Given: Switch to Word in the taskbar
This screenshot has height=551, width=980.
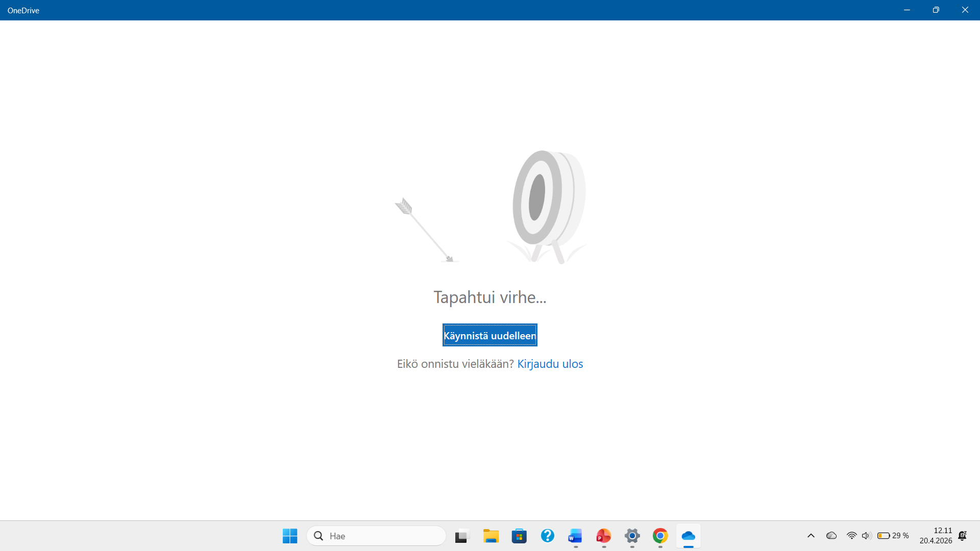Looking at the screenshot, I should (575, 536).
